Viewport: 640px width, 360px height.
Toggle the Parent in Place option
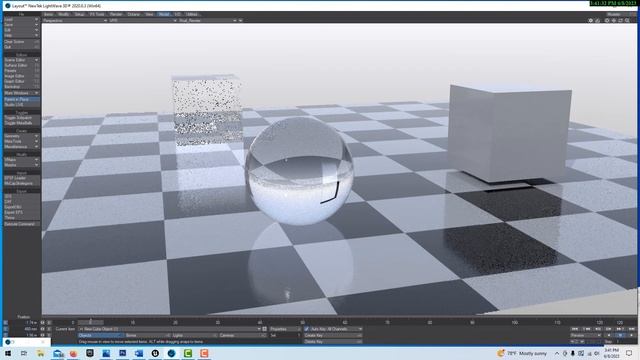[22, 99]
